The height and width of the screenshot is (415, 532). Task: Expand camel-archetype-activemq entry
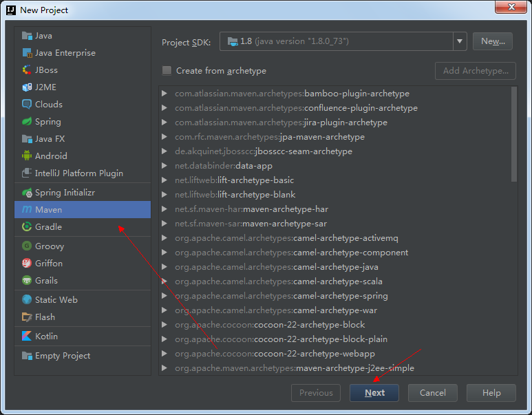[x=164, y=238]
